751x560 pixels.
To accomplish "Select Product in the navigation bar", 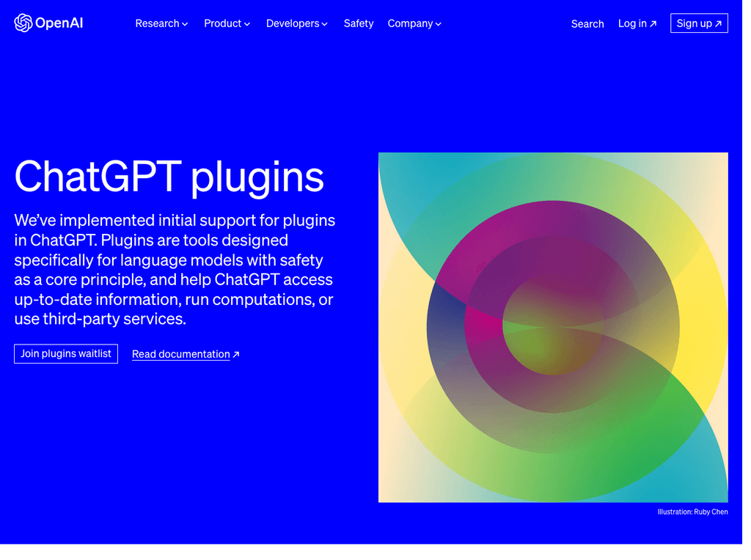I will pos(222,23).
